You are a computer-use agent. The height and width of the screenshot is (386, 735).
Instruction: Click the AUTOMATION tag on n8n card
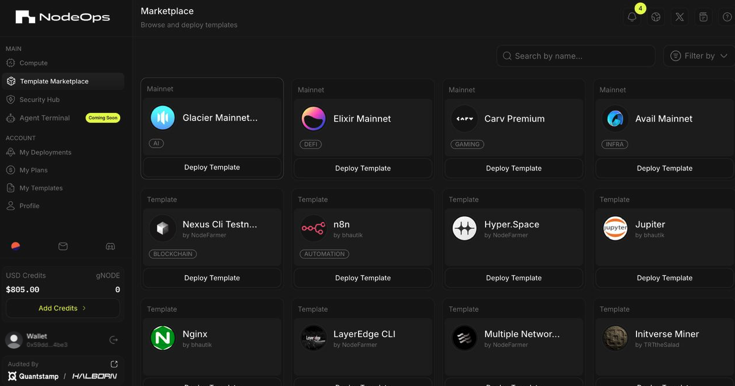coord(324,254)
